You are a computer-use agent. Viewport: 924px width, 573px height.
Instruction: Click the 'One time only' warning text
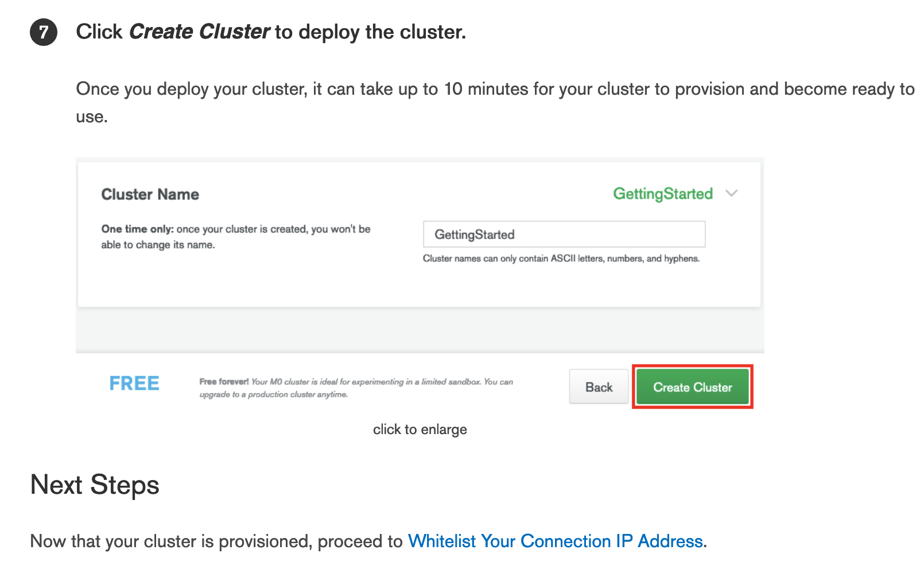click(x=236, y=237)
